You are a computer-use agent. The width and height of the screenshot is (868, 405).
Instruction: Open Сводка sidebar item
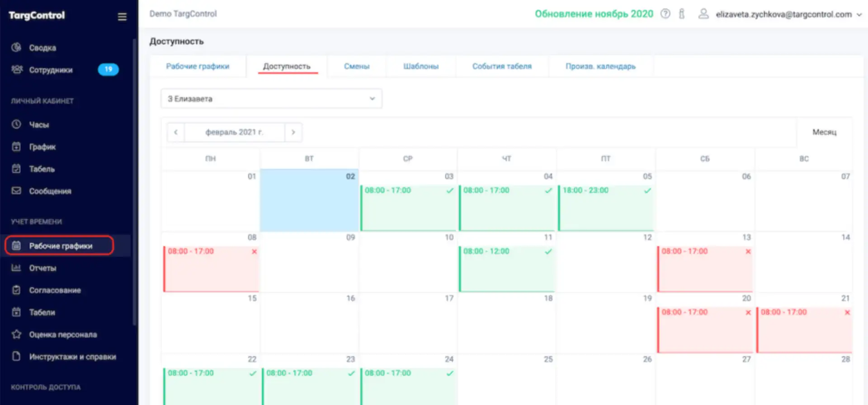65,47
